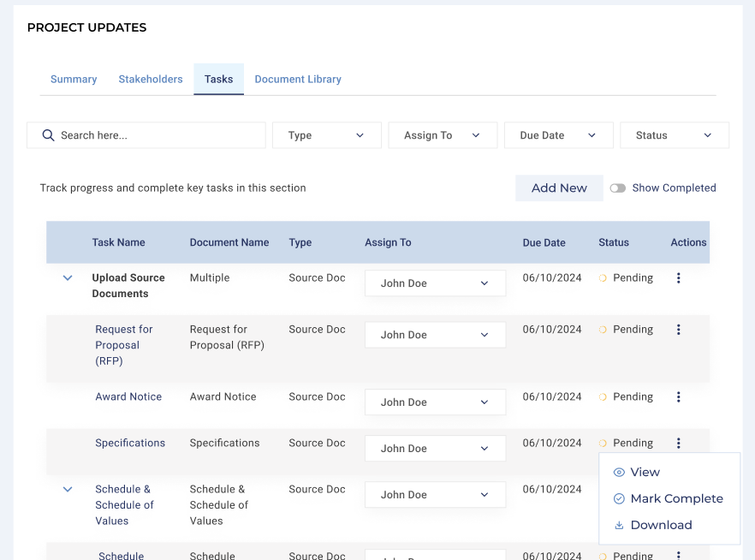755x560 pixels.
Task: Go to the Stakeholders tab
Action: coord(151,80)
